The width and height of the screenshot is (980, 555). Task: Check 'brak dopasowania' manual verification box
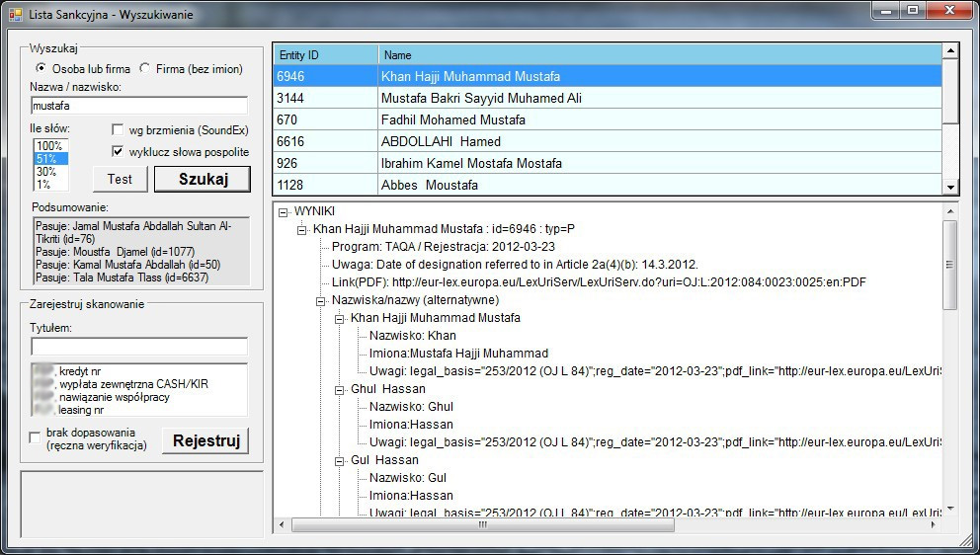[x=36, y=437]
